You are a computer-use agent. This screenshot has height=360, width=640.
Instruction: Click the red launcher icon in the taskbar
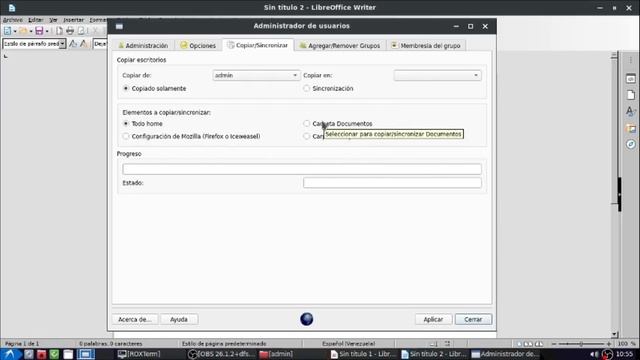pos(41,354)
